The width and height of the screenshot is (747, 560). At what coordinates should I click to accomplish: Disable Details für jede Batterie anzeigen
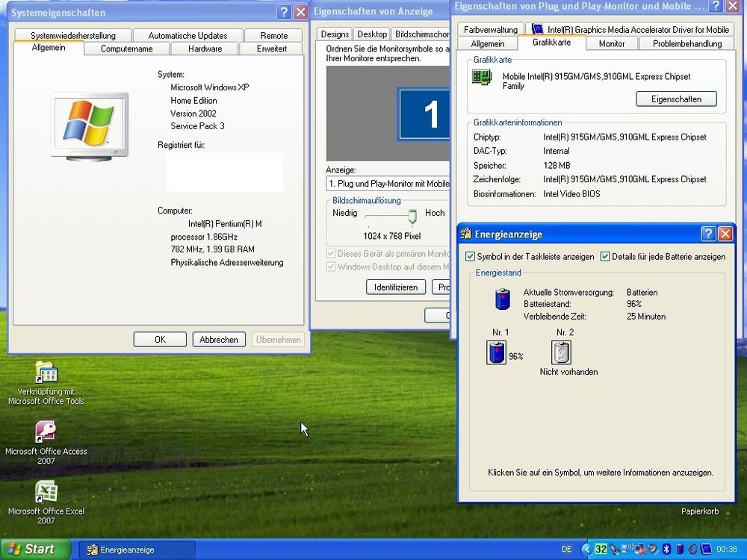pos(604,256)
